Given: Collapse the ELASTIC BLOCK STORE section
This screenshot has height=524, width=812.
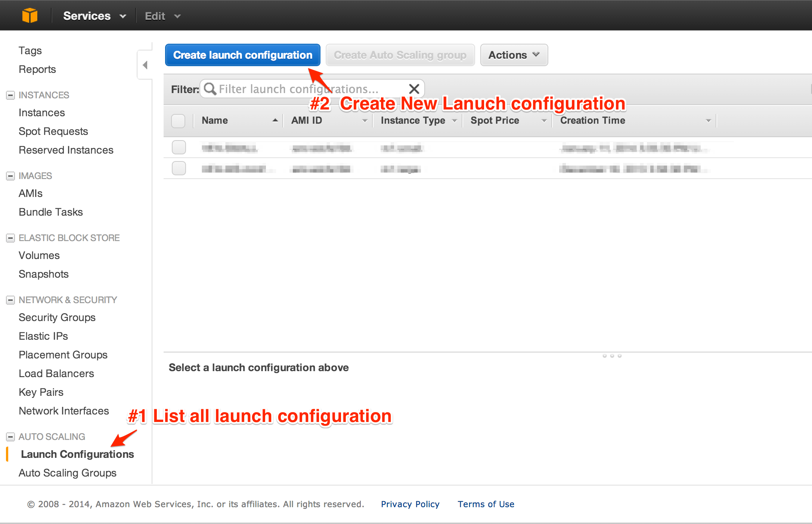Looking at the screenshot, I should click(x=10, y=238).
